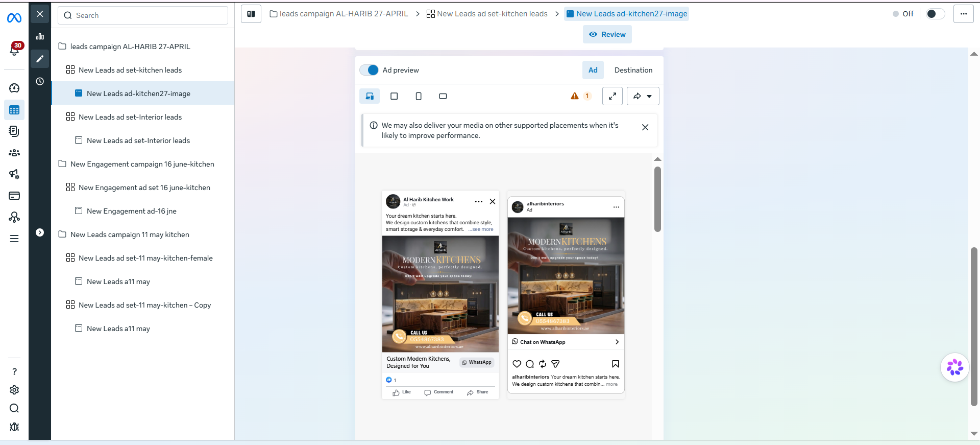980x445 pixels.
Task: Open the Audiences people icon
Action: coord(14,153)
